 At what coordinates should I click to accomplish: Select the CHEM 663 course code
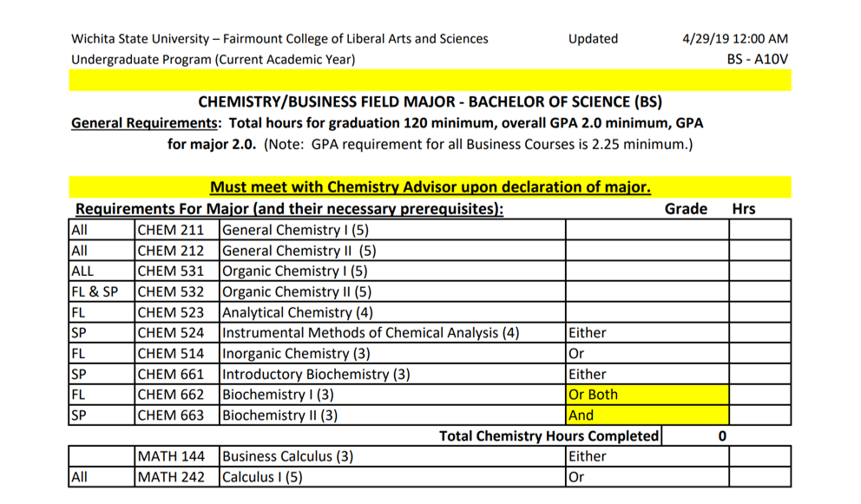coord(171,415)
